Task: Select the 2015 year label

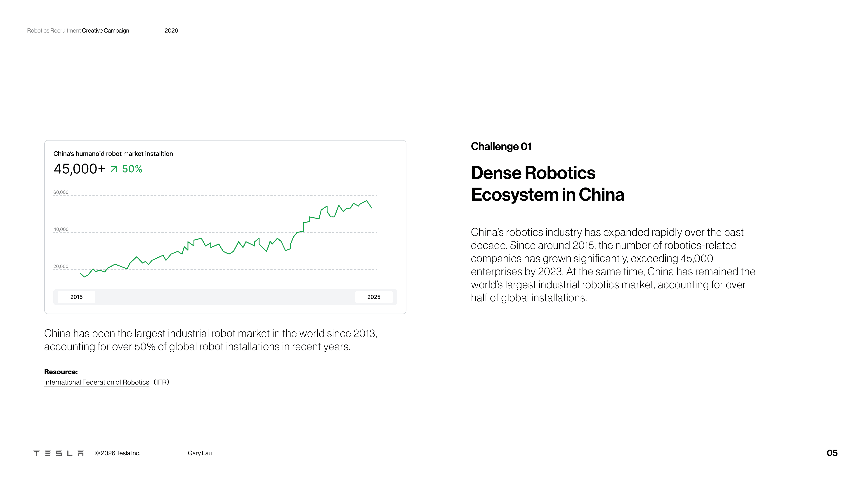Action: click(x=76, y=297)
